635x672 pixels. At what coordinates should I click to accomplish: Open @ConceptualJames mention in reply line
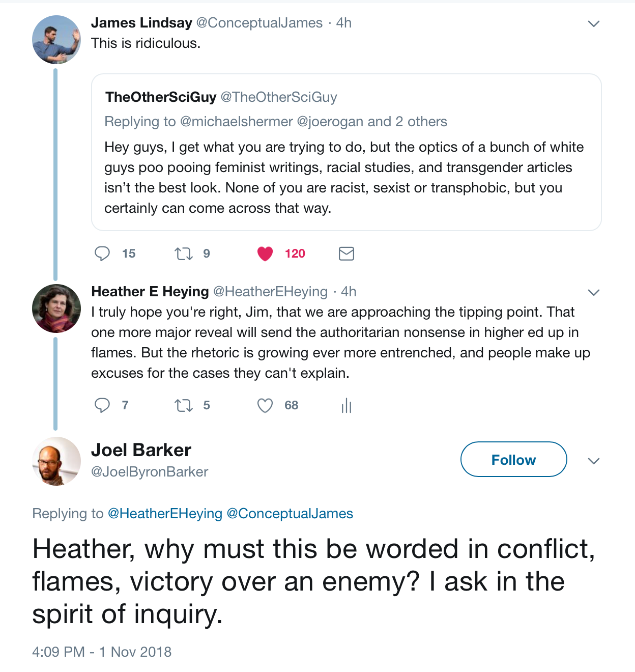(x=290, y=513)
